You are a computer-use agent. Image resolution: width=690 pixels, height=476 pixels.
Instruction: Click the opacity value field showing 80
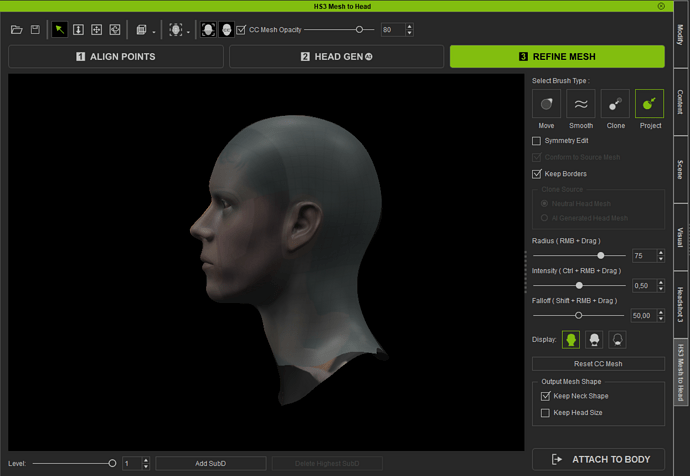pos(393,30)
